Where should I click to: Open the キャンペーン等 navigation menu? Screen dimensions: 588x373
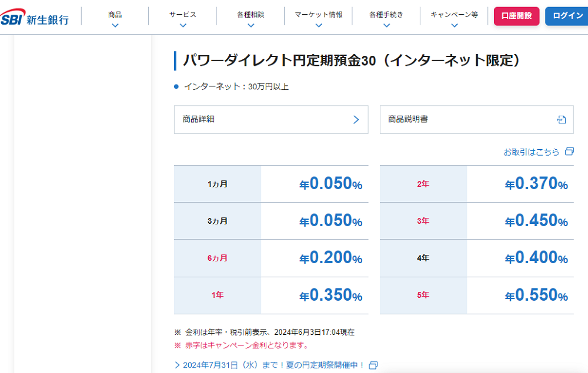pos(454,19)
